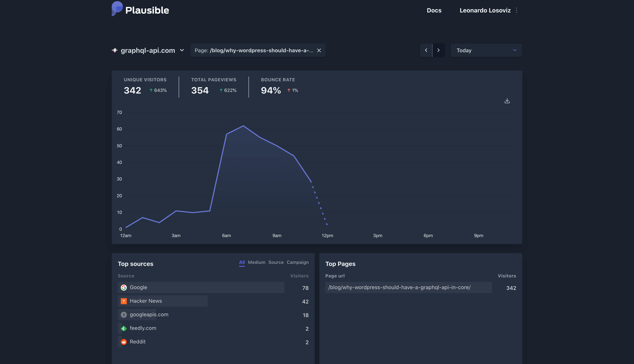Image resolution: width=634 pixels, height=364 pixels.
Task: Click the red arrow next to 1%
Action: point(289,90)
